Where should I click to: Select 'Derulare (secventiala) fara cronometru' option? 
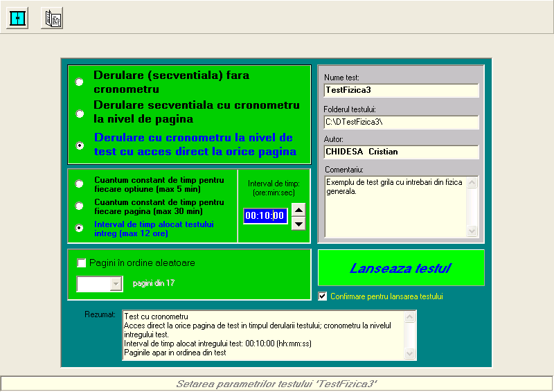pyautogui.click(x=80, y=82)
